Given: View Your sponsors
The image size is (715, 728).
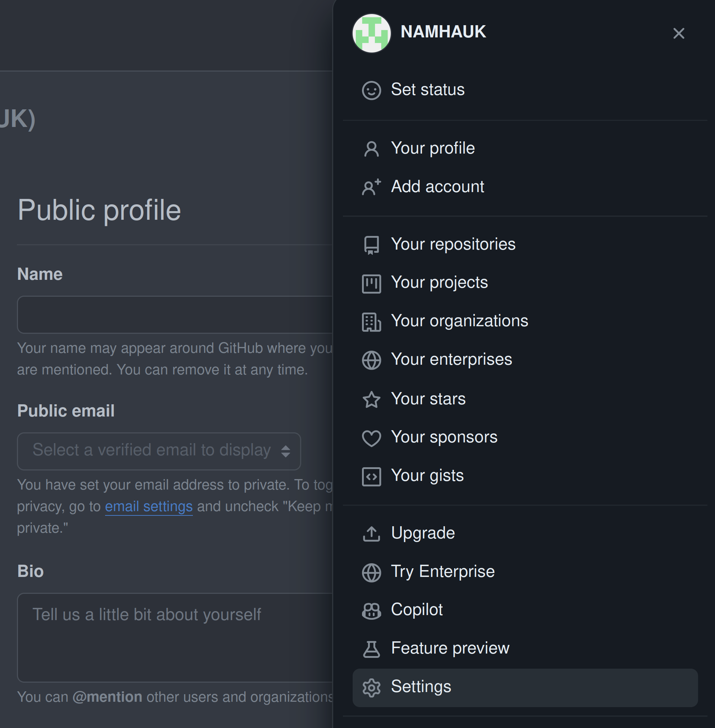Looking at the screenshot, I should tap(525, 438).
